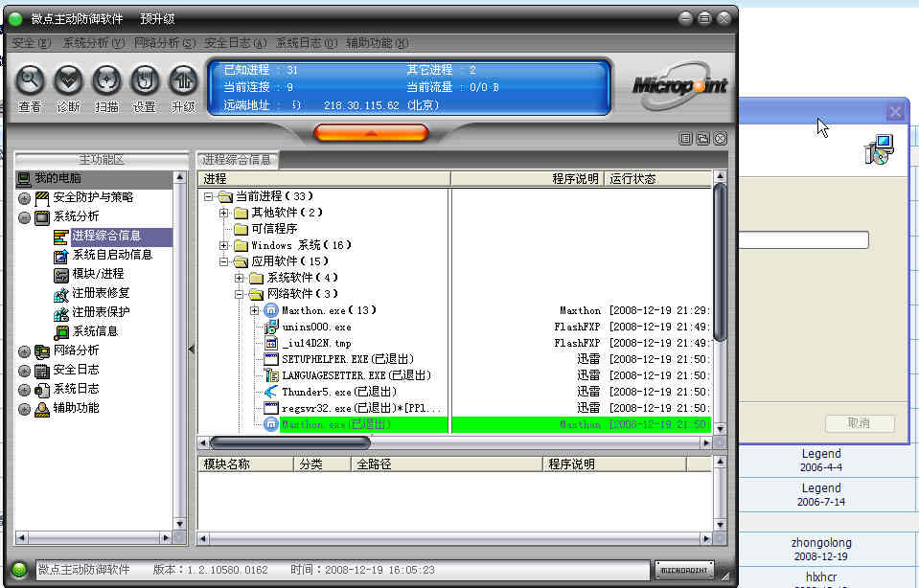
Task: Click the 注册表修复 sidebar icon
Action: click(61, 294)
